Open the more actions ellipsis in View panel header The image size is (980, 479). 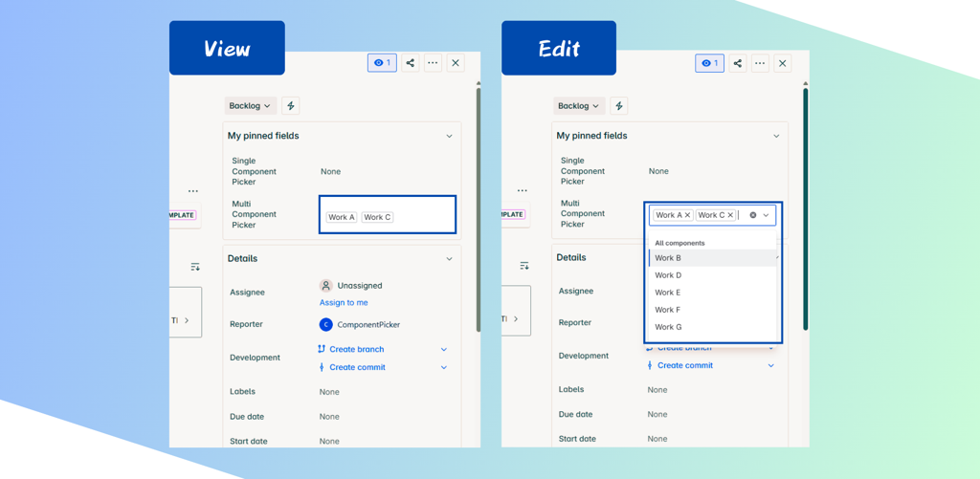434,63
